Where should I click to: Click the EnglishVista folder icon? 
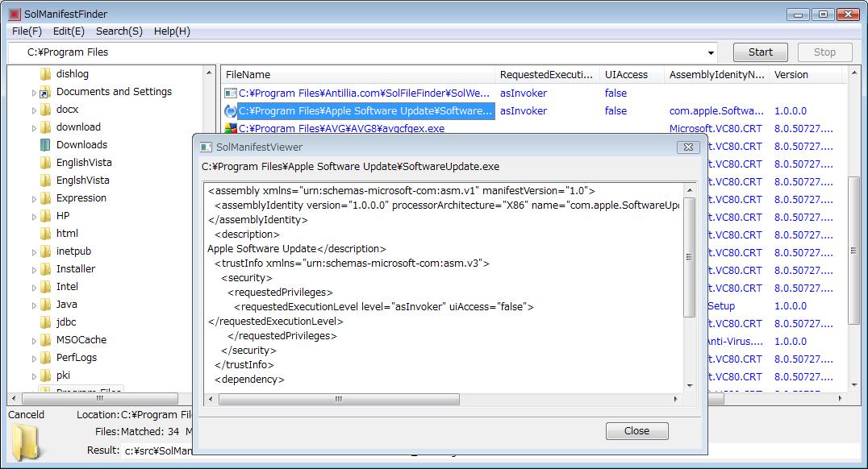click(45, 163)
